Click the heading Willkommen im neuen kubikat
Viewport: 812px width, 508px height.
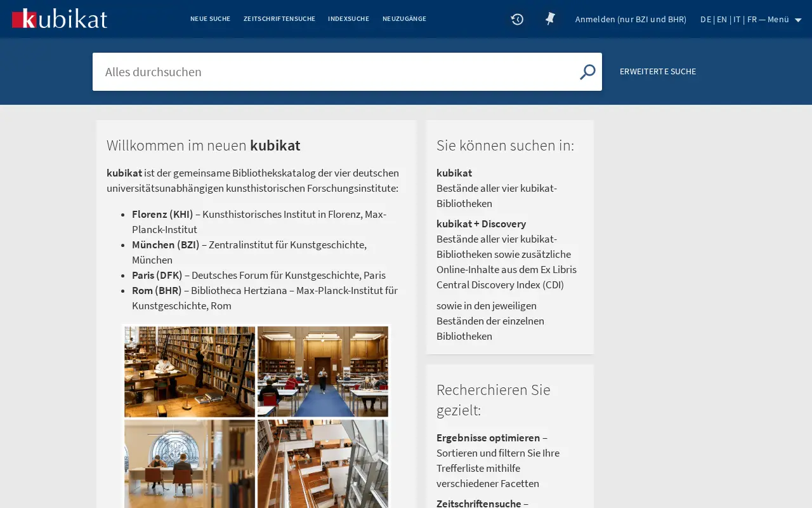pyautogui.click(x=204, y=145)
